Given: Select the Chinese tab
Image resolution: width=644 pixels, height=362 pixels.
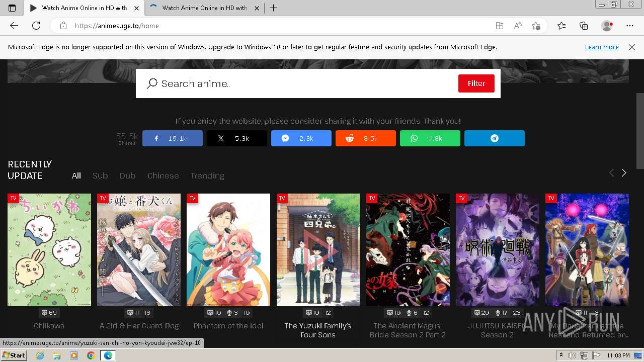Looking at the screenshot, I should pyautogui.click(x=163, y=175).
